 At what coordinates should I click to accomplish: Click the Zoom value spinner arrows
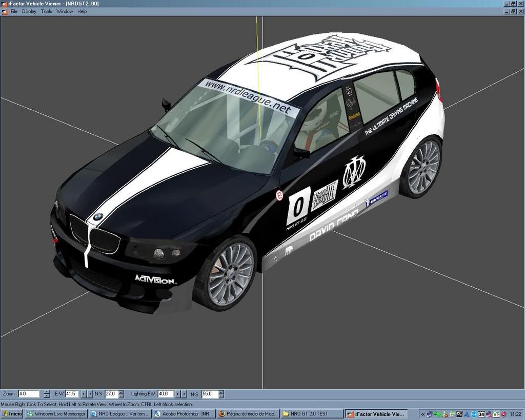click(x=47, y=394)
